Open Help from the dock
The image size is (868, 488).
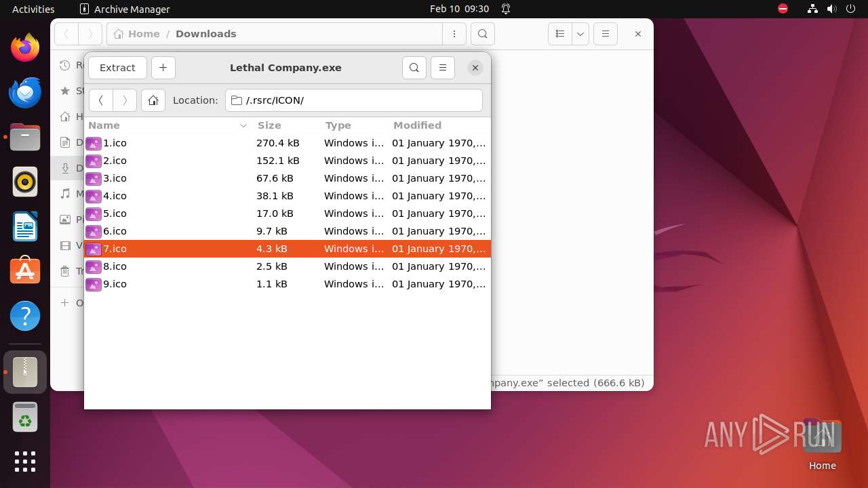point(25,316)
